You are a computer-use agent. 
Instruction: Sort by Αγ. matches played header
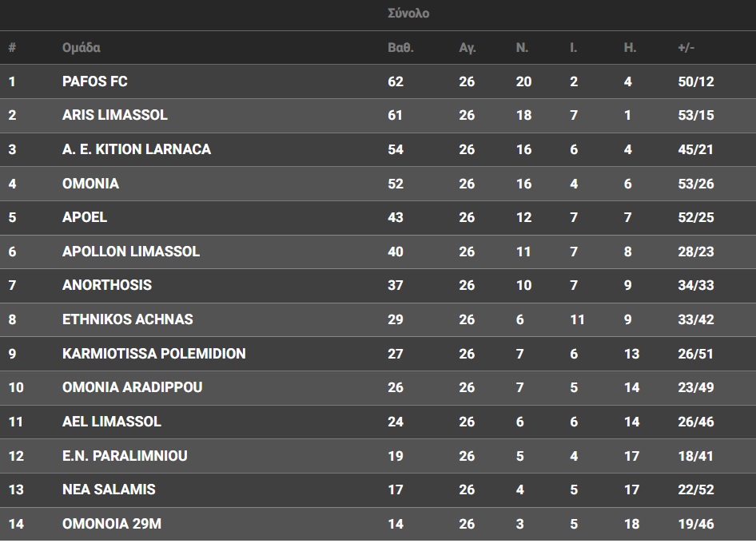tap(468, 48)
